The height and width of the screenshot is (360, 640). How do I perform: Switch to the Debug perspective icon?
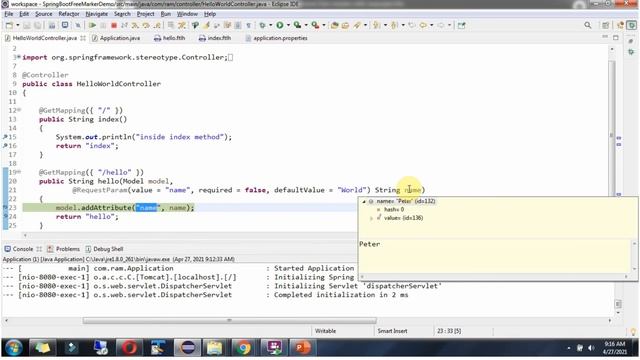click(632, 25)
